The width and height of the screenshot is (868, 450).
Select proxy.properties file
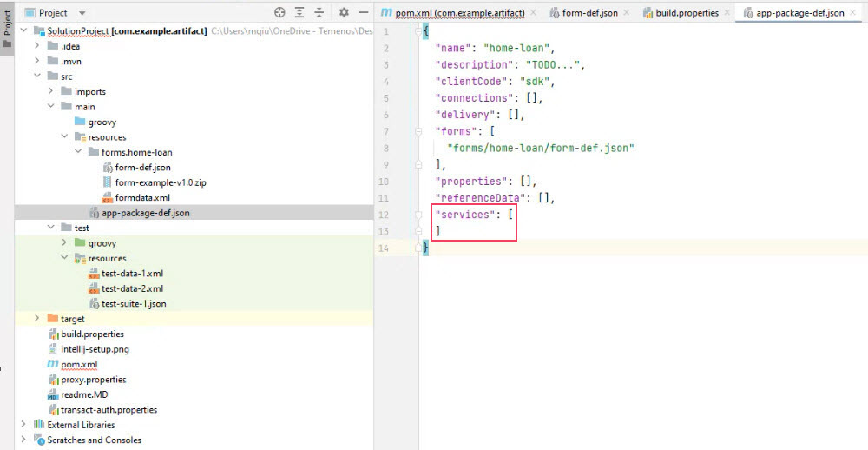[x=94, y=380]
